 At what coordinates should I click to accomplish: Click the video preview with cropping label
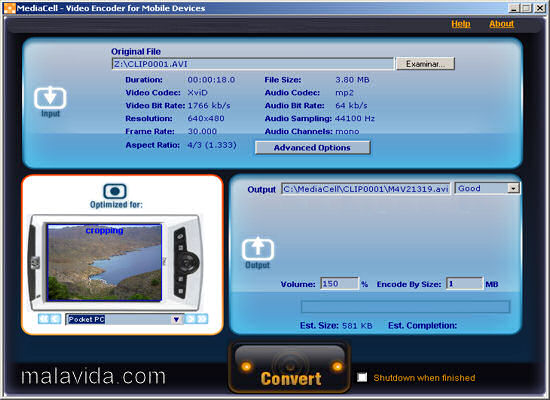pyautogui.click(x=104, y=262)
